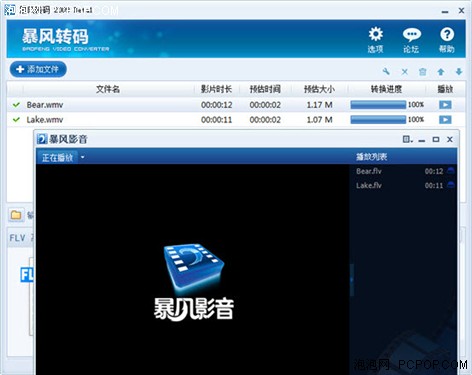Viewport: 472px width, 375px height.
Task: Open the player's compact mode menu icon
Action: point(407,139)
